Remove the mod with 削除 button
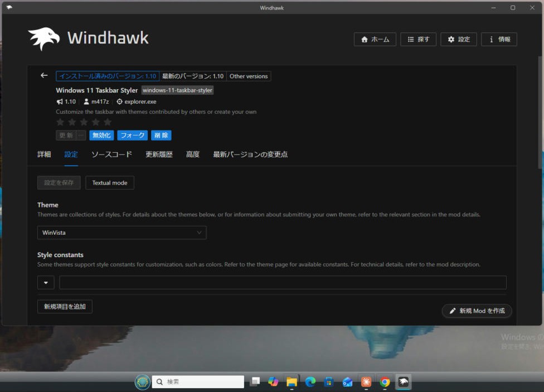Viewport: 544px width, 392px height. (x=161, y=135)
